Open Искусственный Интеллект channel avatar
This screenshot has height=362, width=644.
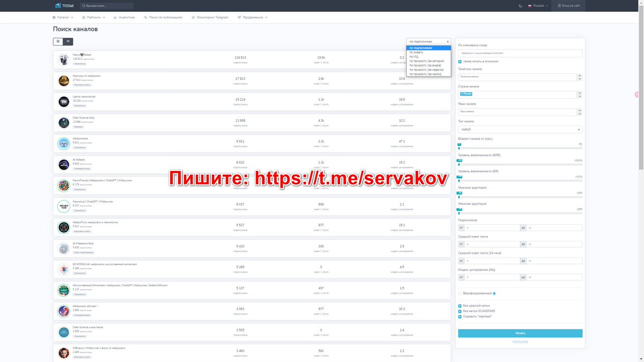coord(64,290)
